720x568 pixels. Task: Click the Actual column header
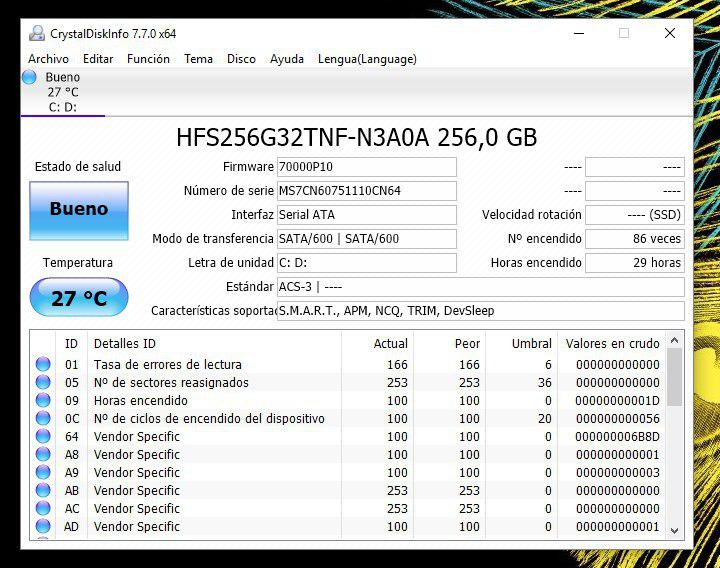[377, 343]
